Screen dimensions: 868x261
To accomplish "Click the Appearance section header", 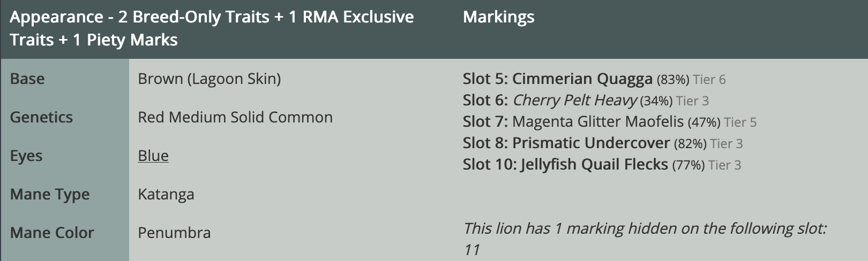I will 212,28.
